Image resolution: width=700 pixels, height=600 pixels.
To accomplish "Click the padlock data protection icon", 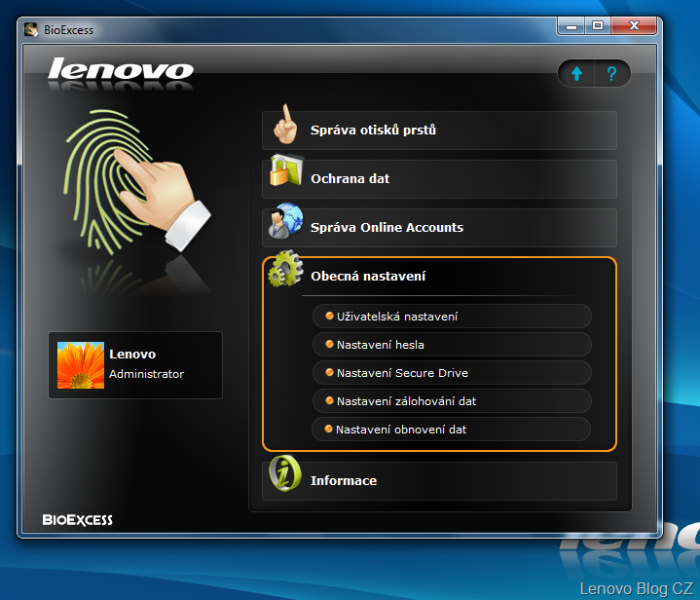I will [x=285, y=175].
